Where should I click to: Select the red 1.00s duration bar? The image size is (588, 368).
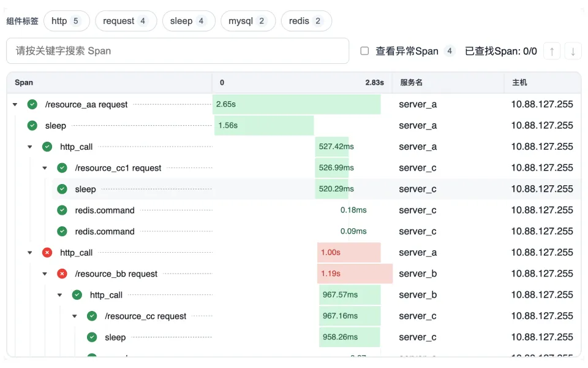tap(349, 252)
